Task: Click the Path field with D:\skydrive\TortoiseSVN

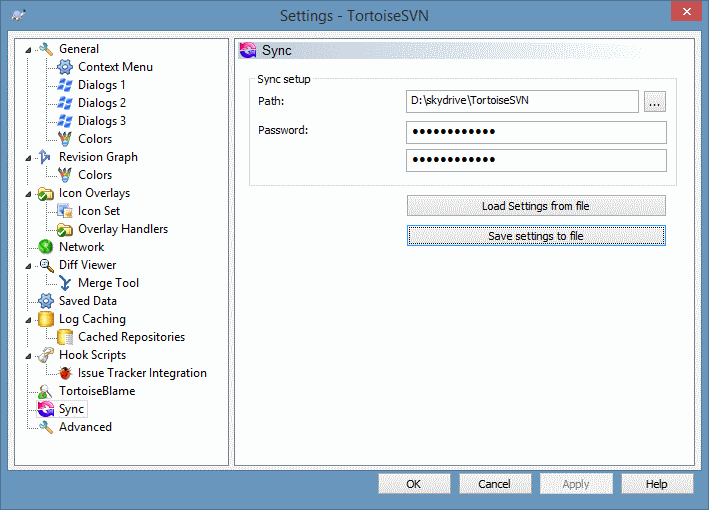Action: click(x=522, y=101)
